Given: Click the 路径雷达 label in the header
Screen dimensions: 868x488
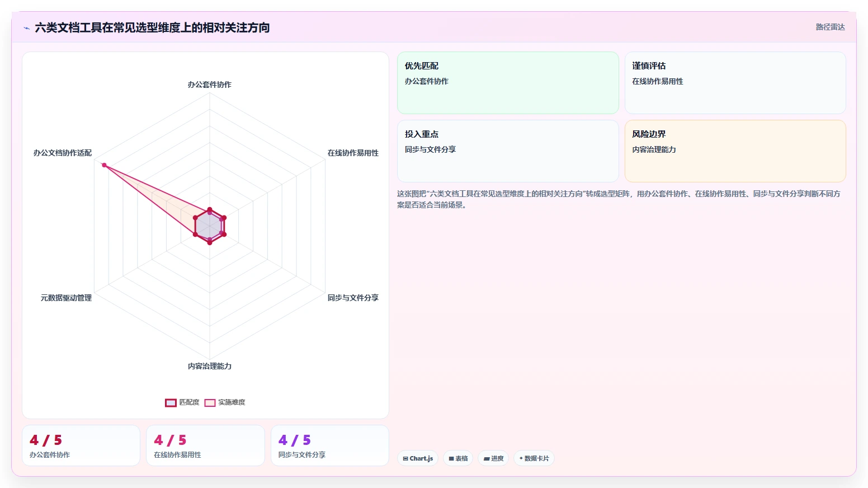Looking at the screenshot, I should pyautogui.click(x=830, y=27).
